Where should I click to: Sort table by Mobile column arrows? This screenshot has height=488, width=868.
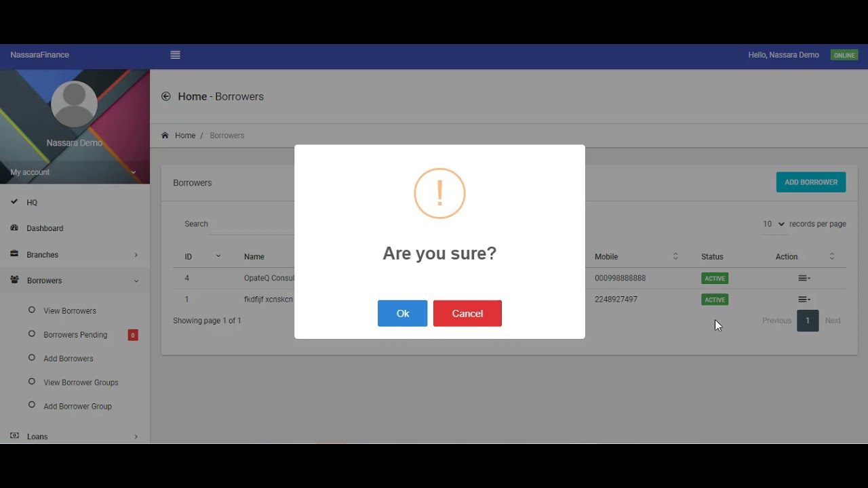tap(675, 256)
